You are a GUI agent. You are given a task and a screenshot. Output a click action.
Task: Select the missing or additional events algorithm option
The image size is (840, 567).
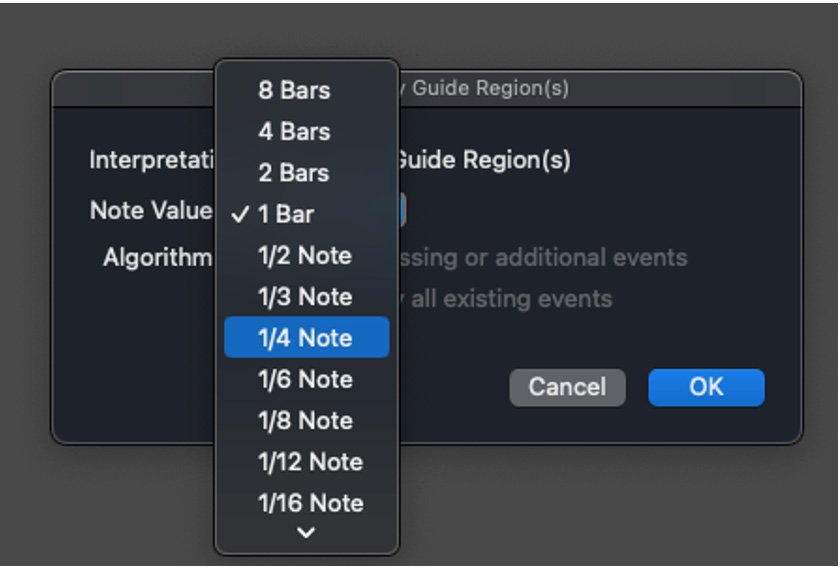(543, 257)
